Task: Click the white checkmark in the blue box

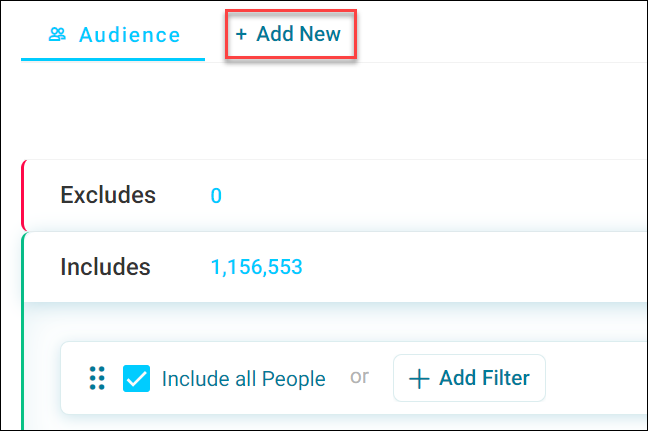Action: coord(136,379)
